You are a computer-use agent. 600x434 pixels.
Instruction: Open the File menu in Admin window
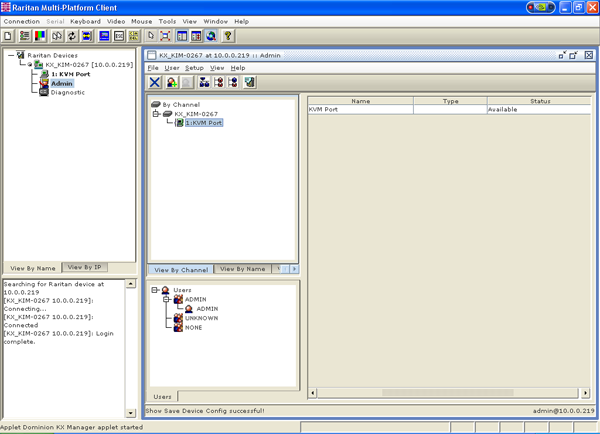[153, 68]
